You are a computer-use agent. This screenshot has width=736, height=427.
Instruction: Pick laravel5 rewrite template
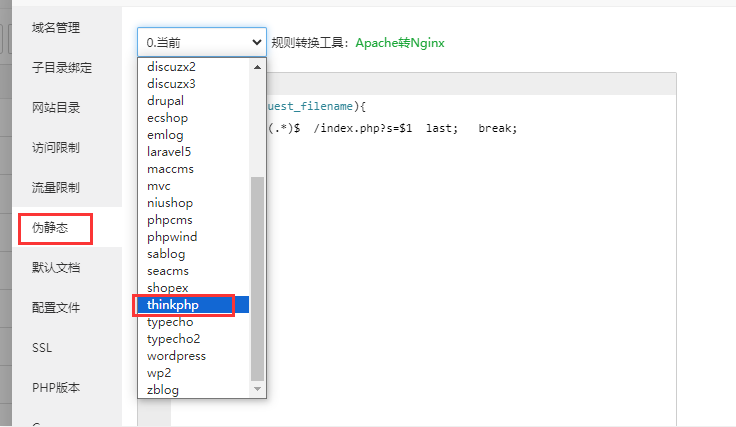pyautogui.click(x=169, y=152)
